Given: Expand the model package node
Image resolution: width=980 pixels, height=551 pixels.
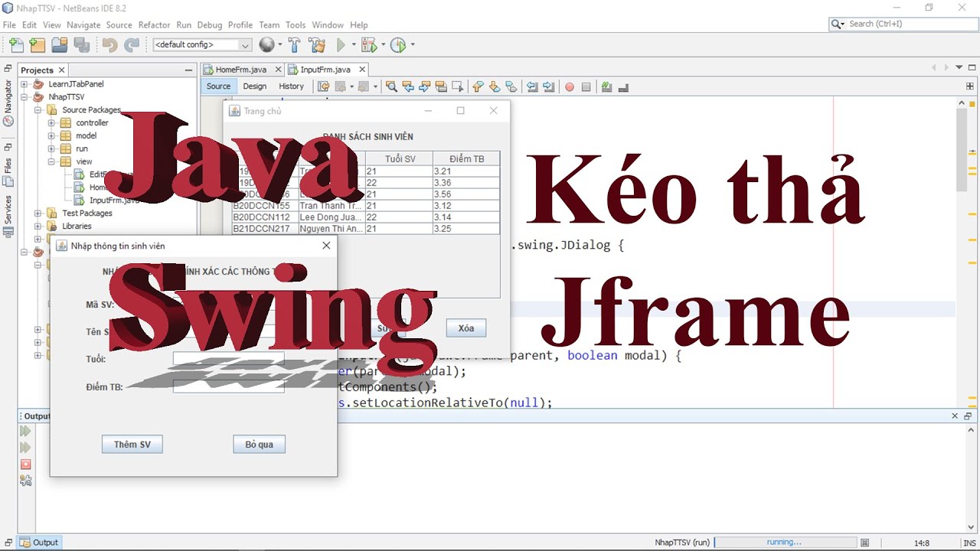Looking at the screenshot, I should 52,135.
